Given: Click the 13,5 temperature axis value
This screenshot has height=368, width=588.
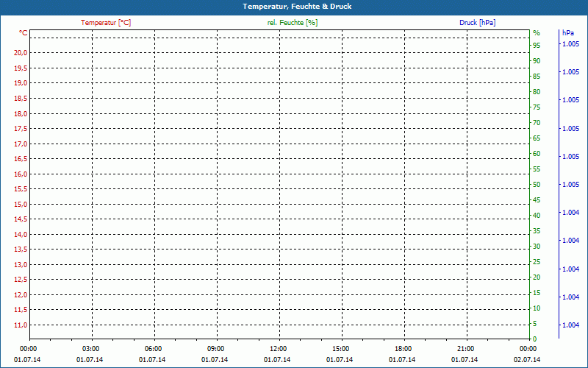Looking at the screenshot, I should pyautogui.click(x=21, y=250).
